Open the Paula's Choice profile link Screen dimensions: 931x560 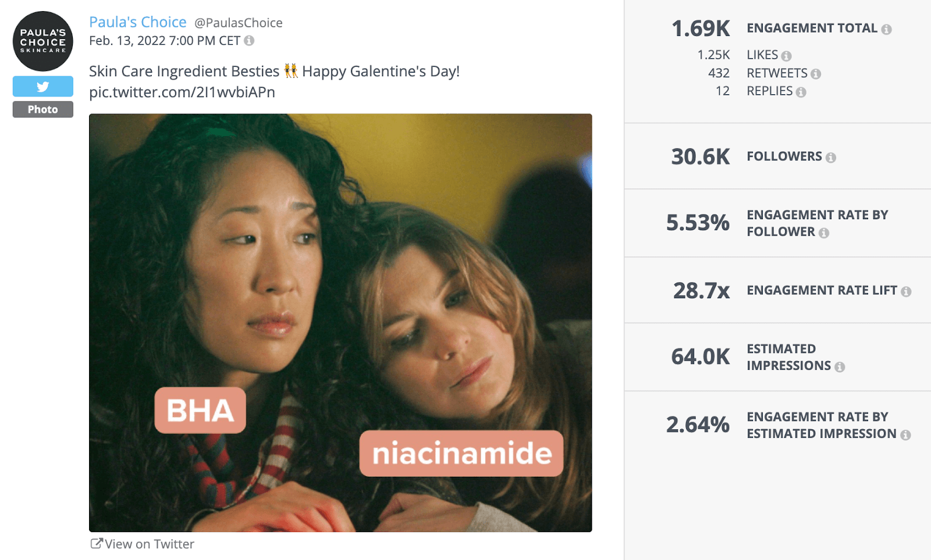(138, 22)
